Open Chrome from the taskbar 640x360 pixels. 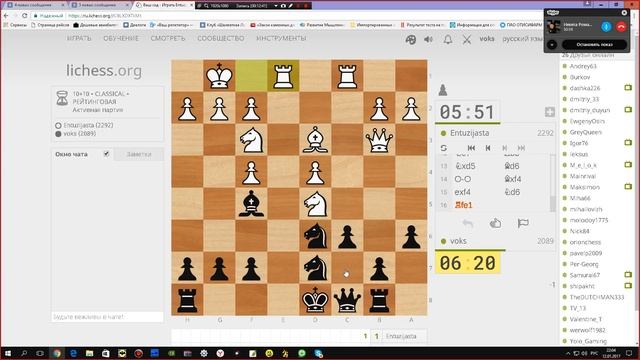[57, 353]
